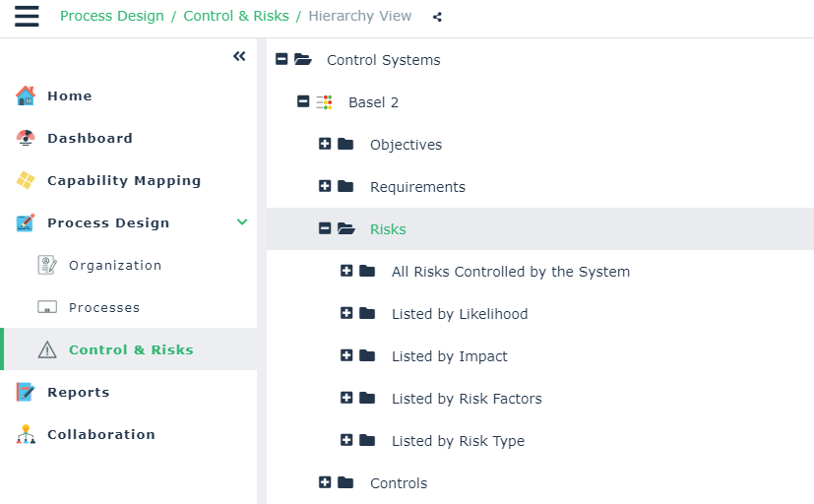814x504 pixels.
Task: Collapse the Risks folder
Action: pos(325,229)
